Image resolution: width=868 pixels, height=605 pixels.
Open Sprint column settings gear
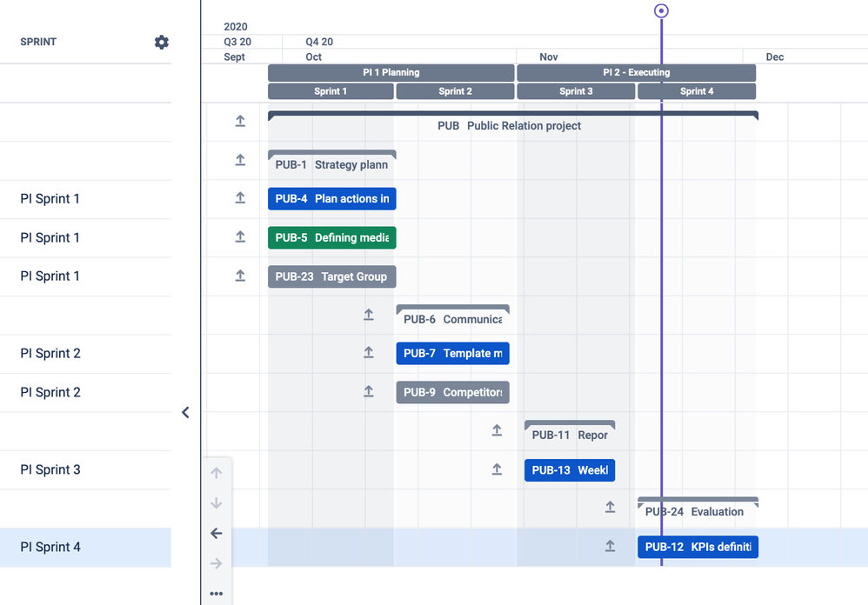tap(161, 42)
